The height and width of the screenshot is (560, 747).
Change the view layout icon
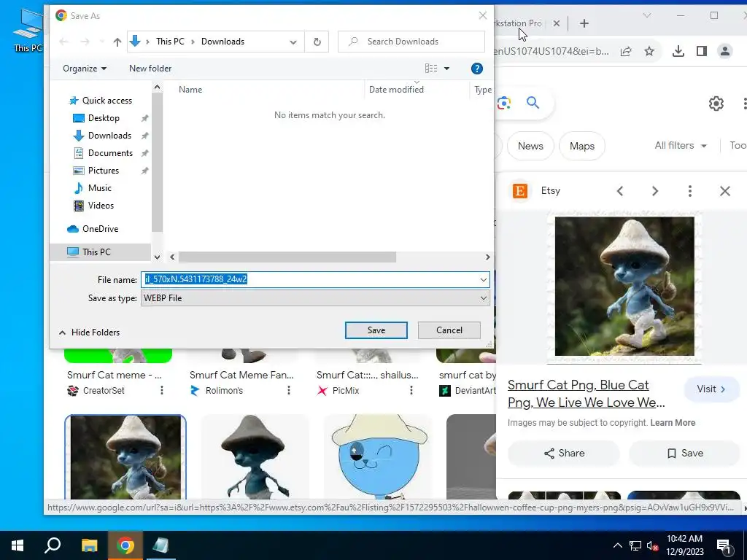pyautogui.click(x=431, y=69)
